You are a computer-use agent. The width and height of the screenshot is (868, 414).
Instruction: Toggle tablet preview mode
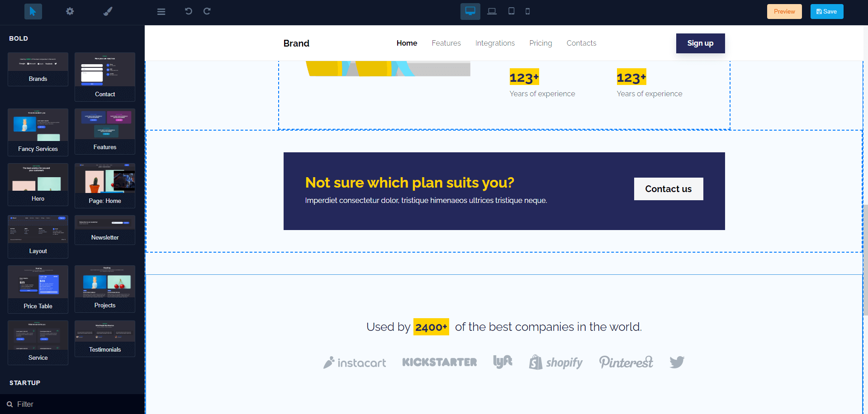point(511,11)
